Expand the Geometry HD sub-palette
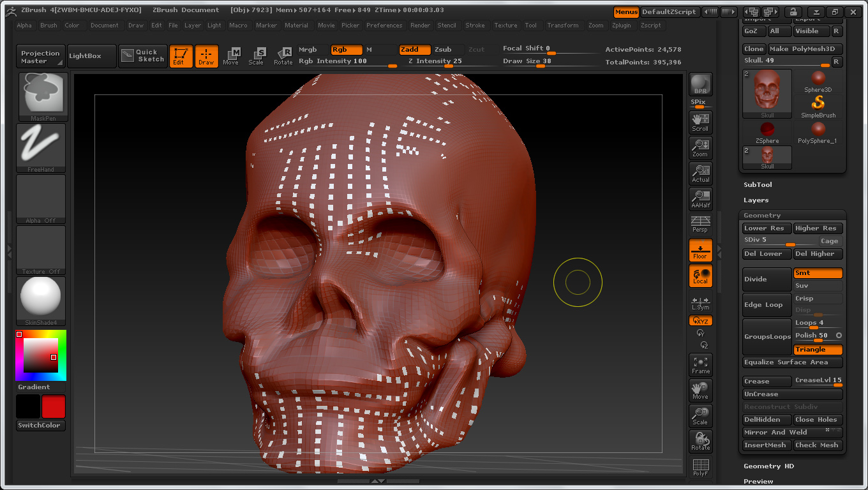 click(769, 466)
